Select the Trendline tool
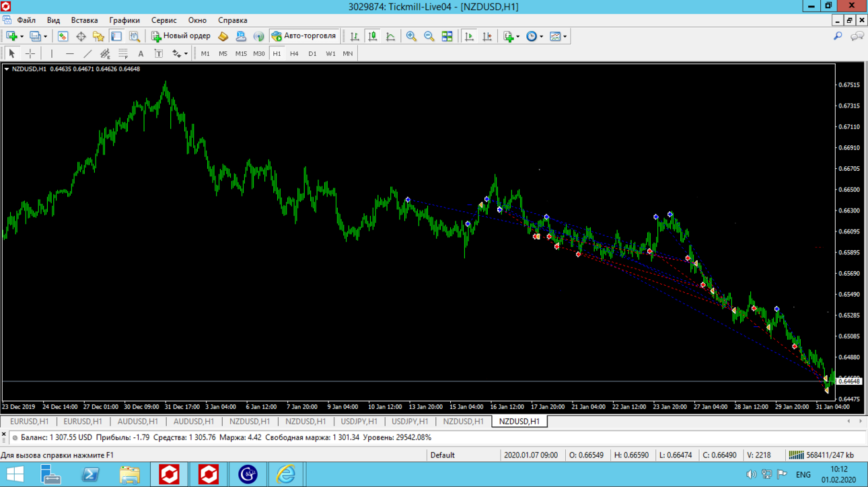868x487 pixels. [87, 53]
